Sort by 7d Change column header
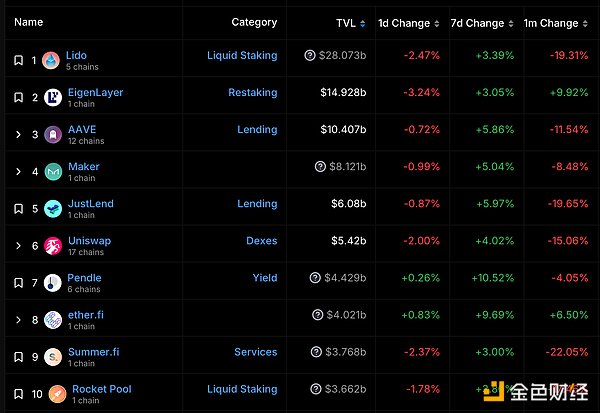This screenshot has height=413, width=600. point(482,22)
